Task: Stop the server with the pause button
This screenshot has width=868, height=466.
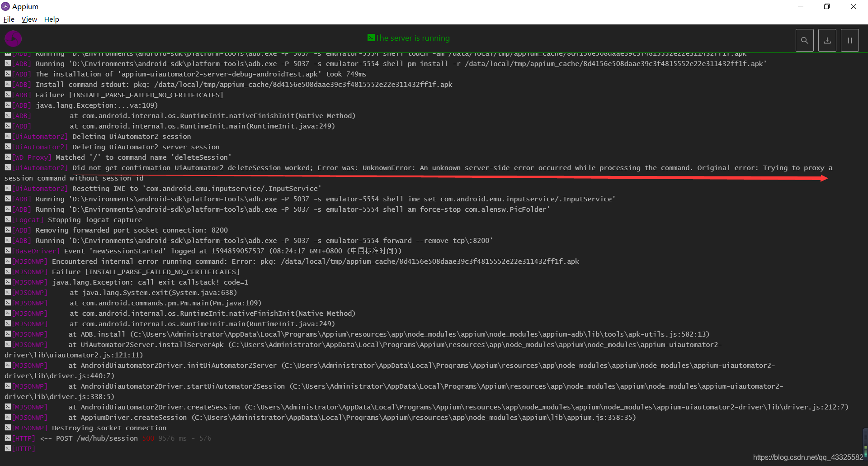Action: point(850,40)
